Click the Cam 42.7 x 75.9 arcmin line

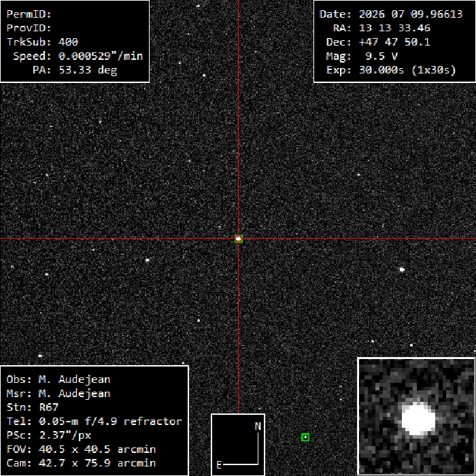(x=81, y=463)
